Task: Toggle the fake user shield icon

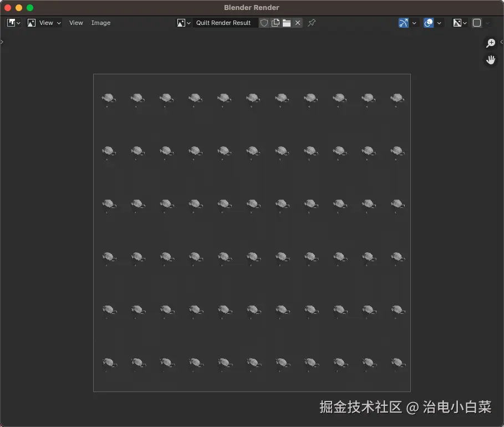Action: pos(264,23)
